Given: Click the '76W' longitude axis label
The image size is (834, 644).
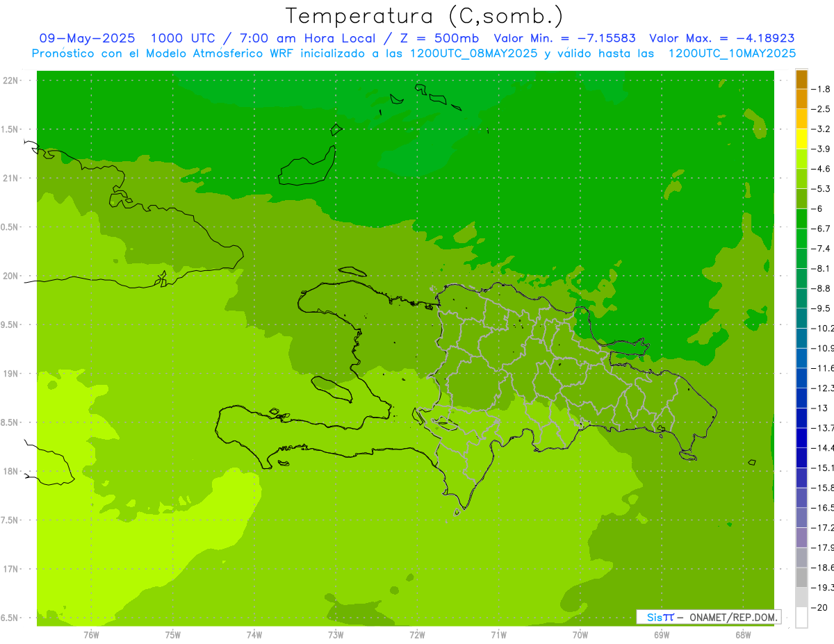Looking at the screenshot, I should (x=91, y=634).
